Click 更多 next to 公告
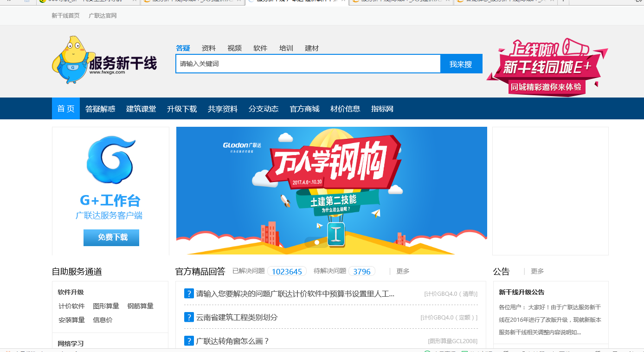644x352 pixels. 537,271
